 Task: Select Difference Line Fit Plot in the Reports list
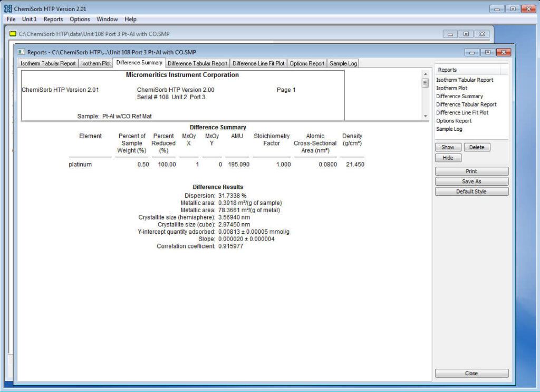pyautogui.click(x=462, y=112)
